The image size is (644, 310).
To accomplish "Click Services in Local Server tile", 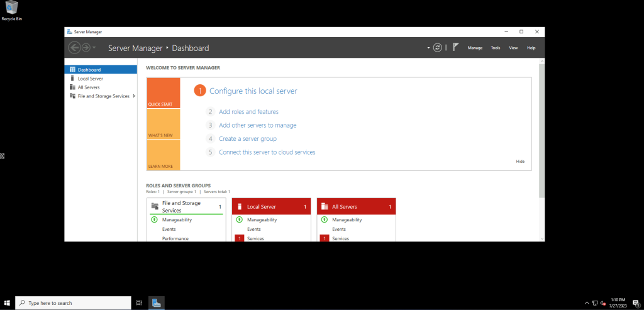I will (x=255, y=238).
